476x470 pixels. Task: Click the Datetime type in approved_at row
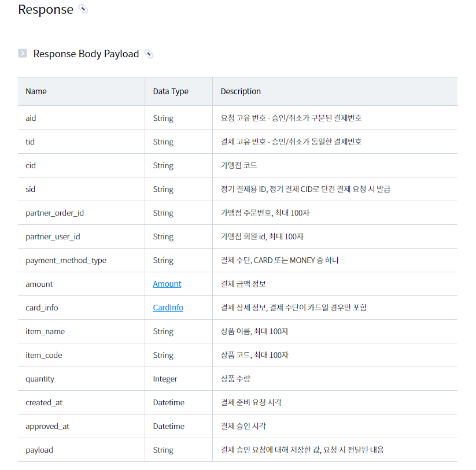click(x=168, y=426)
